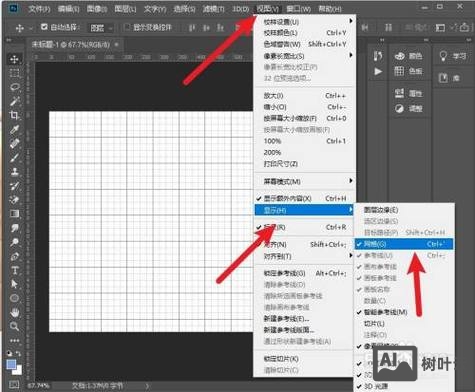
Task: Select the Magic Wand tool
Action: [x=14, y=101]
